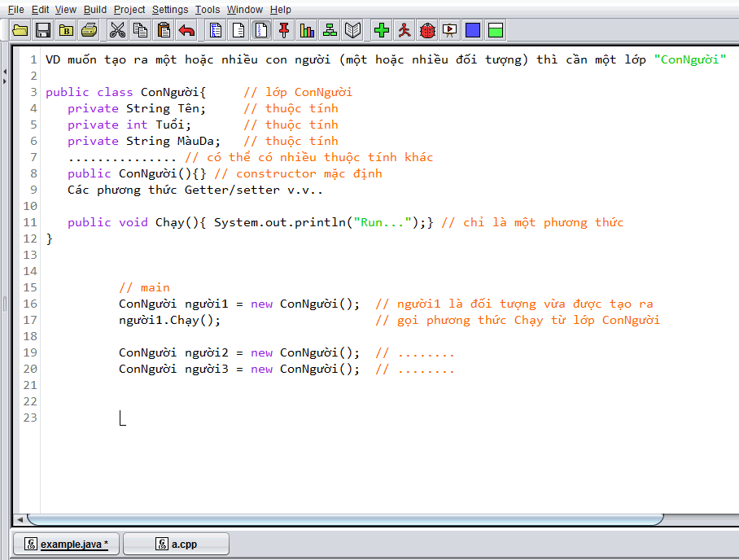Open the Build menu
739x560 pixels.
coord(95,10)
